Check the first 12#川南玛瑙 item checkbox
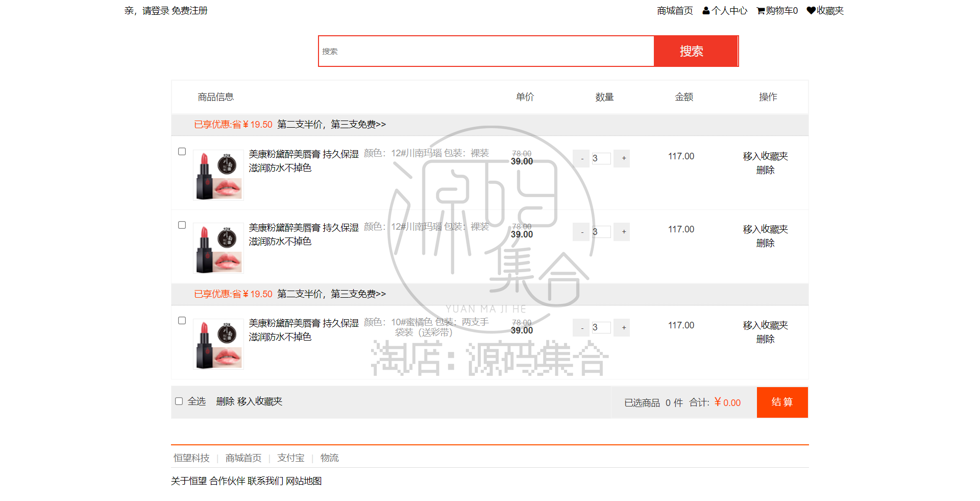The width and height of the screenshot is (980, 501). point(182,152)
